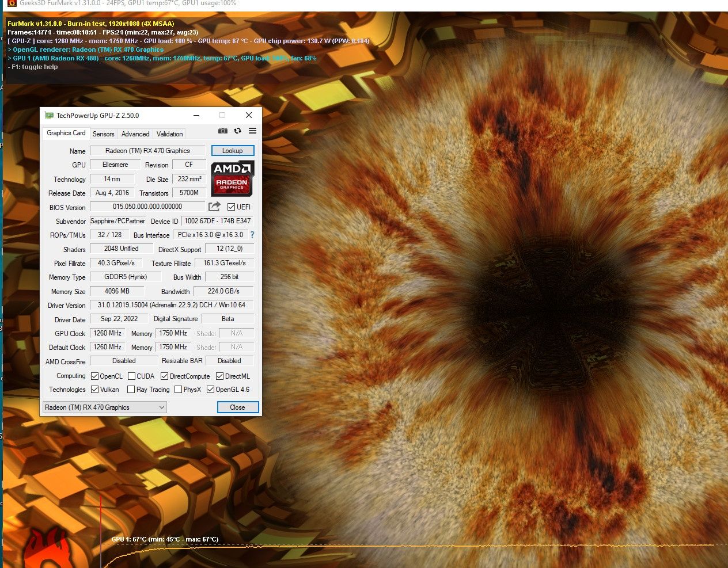Enable the Ray Tracing checkbox
Viewport: 728px width, 568px height.
pyautogui.click(x=131, y=390)
